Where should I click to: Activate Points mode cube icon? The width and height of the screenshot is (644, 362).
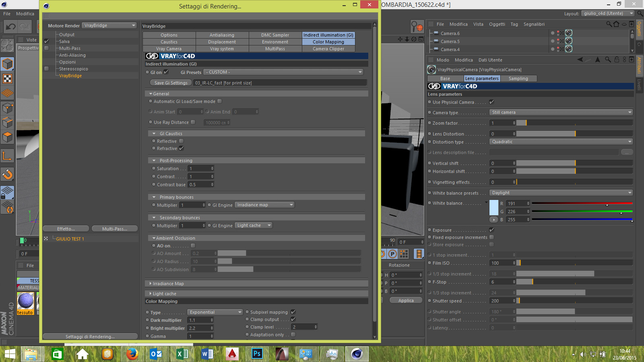click(7, 108)
